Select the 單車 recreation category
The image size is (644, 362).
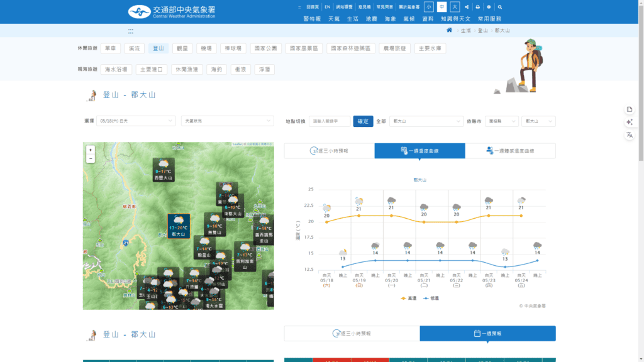pyautogui.click(x=111, y=48)
